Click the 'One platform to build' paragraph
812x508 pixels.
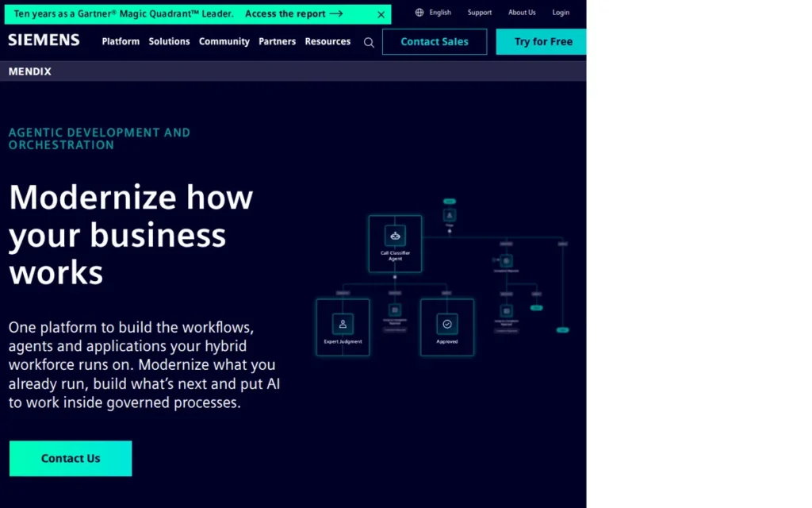(144, 365)
